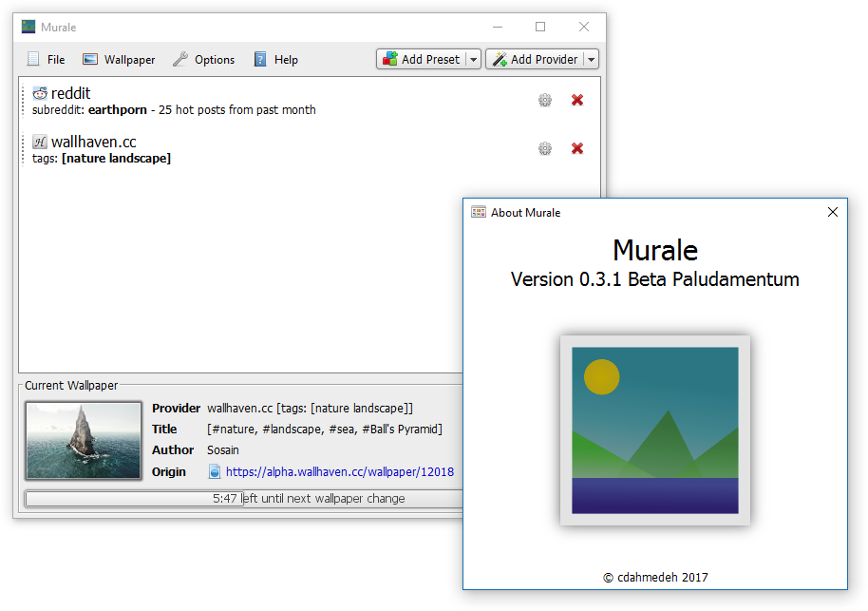Image resolution: width=868 pixels, height=611 pixels.
Task: Delete the wallhaven.cc provider with red X
Action: point(577,148)
